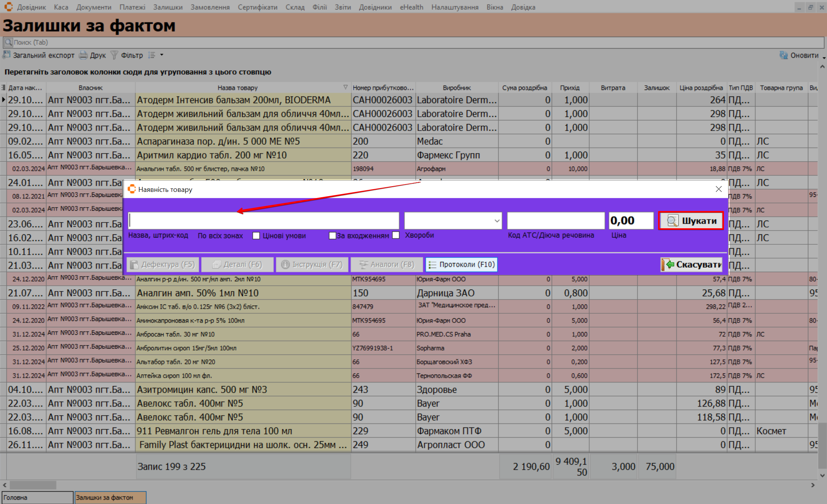Click the Загальний експорт icon
827x504 pixels.
(7, 55)
